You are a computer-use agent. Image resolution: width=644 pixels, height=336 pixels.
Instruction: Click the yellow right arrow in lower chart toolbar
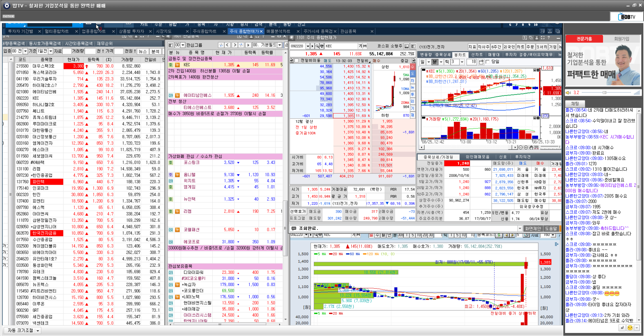tap(513, 235)
